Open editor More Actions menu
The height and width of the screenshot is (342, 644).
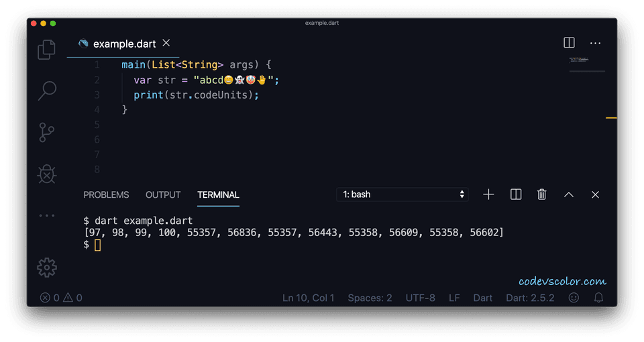pos(595,43)
